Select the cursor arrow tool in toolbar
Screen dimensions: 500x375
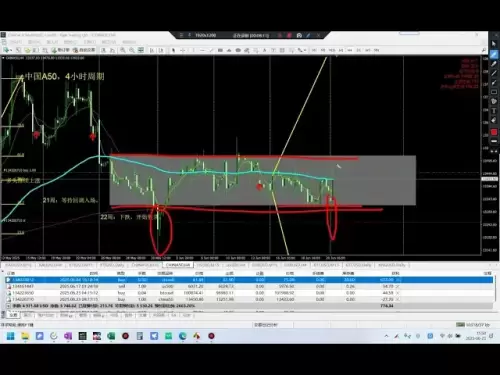[173, 50]
